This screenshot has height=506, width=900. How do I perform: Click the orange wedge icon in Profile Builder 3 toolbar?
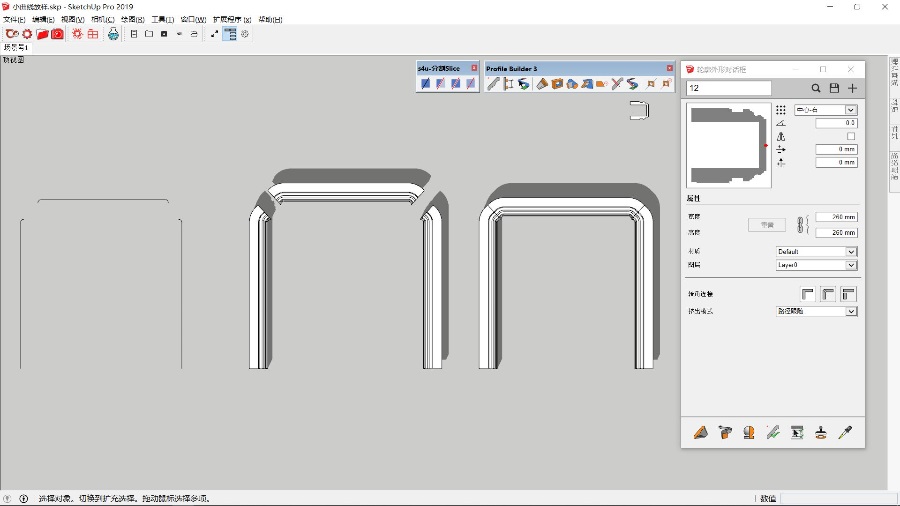click(542, 84)
